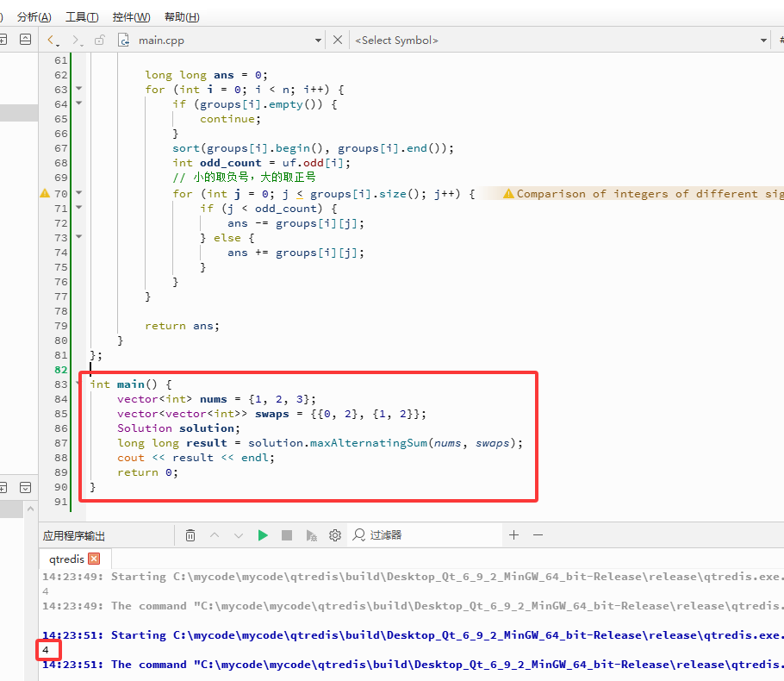Viewport: 784px width, 681px height.
Task: Collapse the else-block fold at line 73
Action: (x=79, y=237)
